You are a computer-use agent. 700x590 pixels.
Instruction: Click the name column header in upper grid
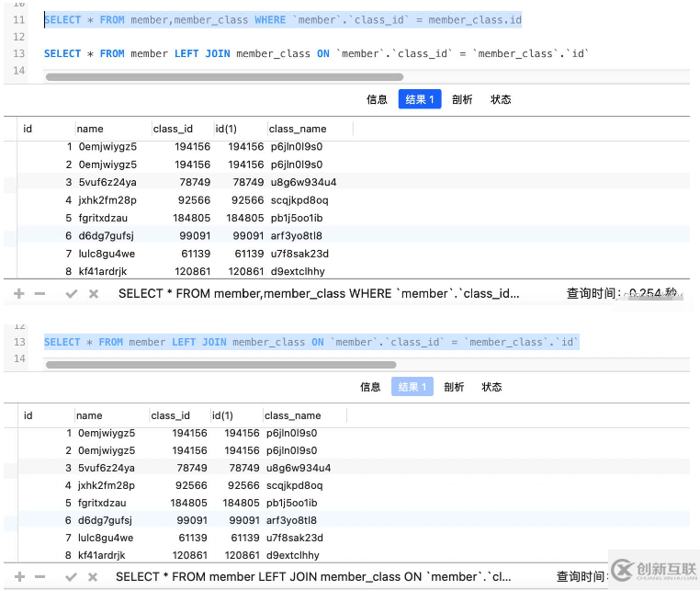(x=90, y=129)
